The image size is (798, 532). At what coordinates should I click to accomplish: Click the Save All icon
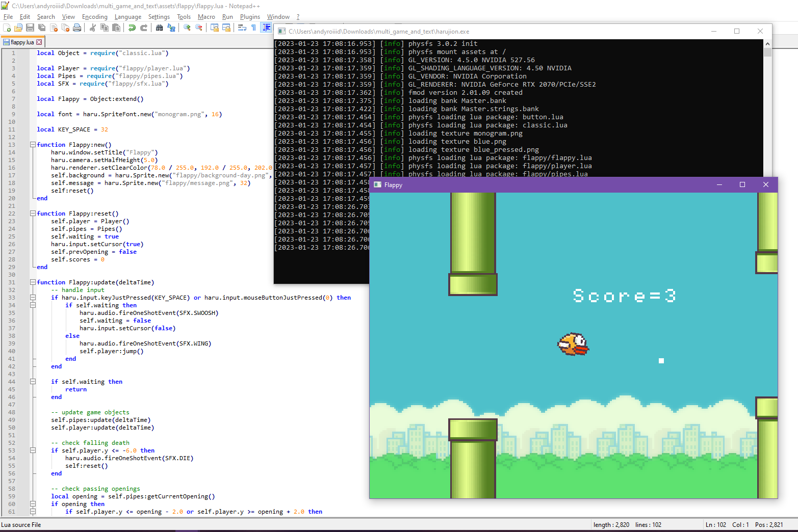[42, 28]
